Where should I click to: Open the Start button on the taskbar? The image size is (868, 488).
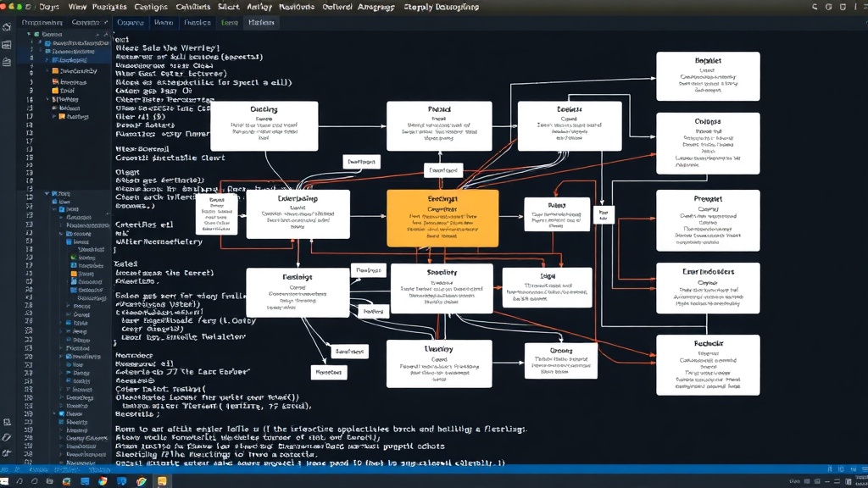(x=4, y=481)
